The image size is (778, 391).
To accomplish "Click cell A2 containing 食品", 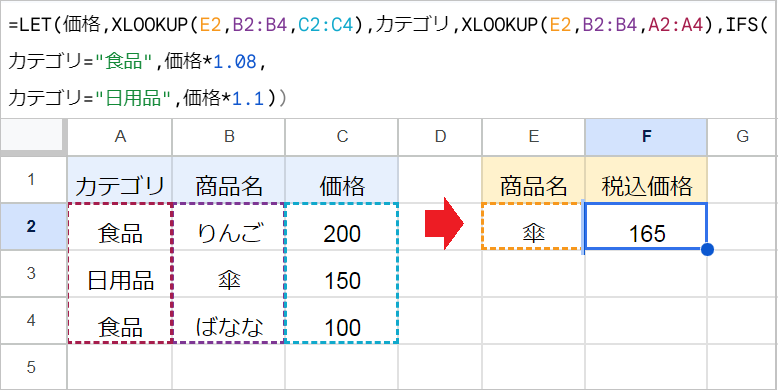I will [x=120, y=226].
